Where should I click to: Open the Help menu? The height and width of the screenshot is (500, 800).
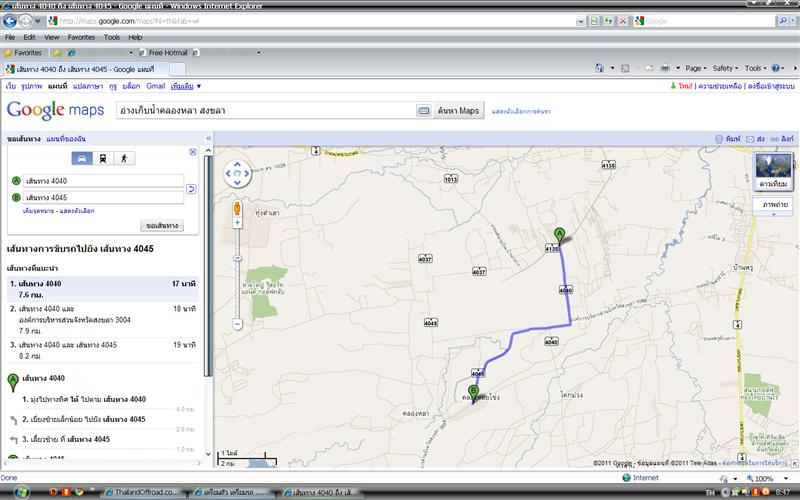pos(135,37)
